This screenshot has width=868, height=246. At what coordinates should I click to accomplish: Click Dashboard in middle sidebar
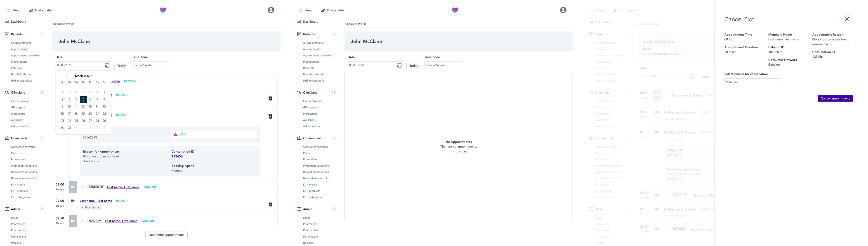coord(311,21)
